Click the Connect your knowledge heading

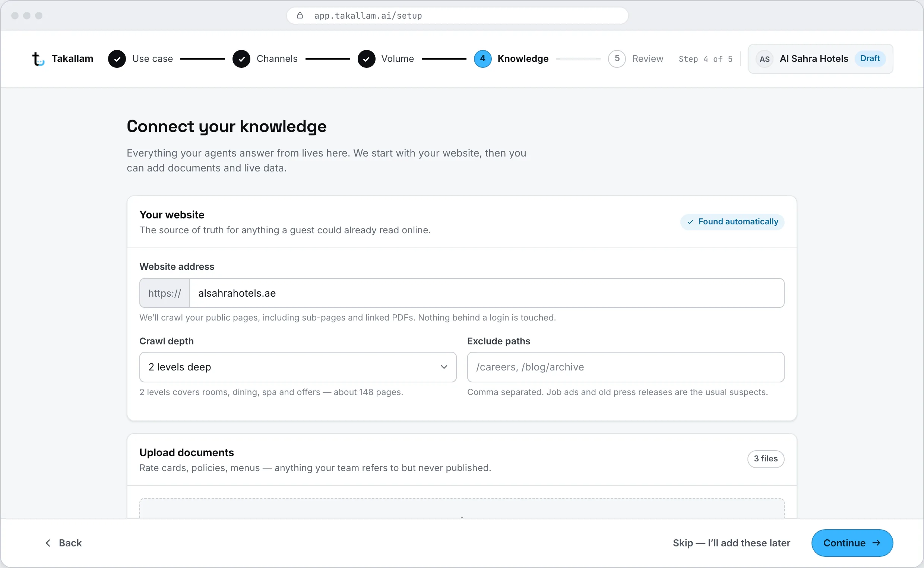point(227,127)
